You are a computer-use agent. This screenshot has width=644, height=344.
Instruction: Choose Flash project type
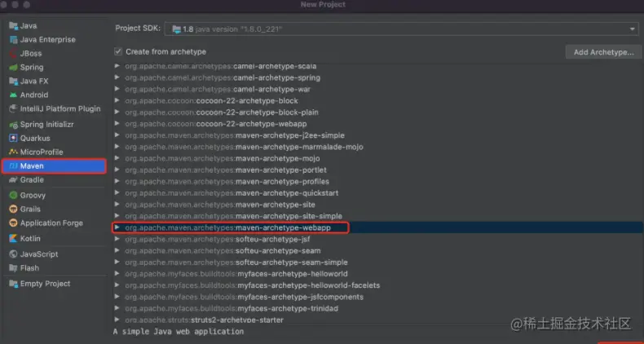pos(54,268)
